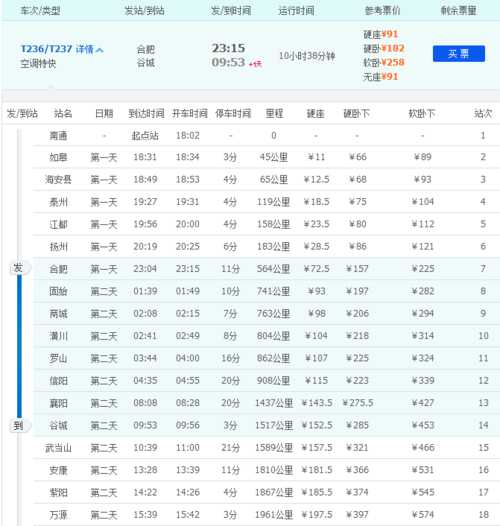The width and height of the screenshot is (500, 526).
Task: Click the 1437公里 distance cell
Action: (x=274, y=403)
